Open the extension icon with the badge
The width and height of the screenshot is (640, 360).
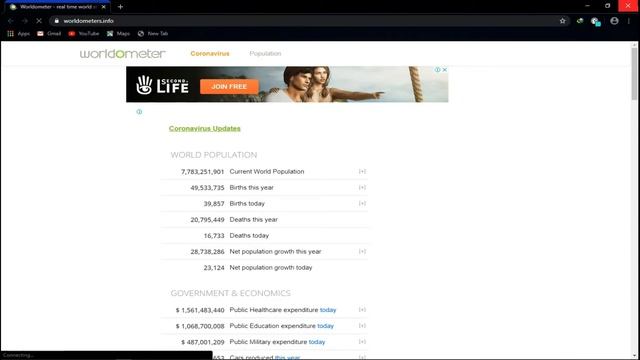click(x=595, y=21)
